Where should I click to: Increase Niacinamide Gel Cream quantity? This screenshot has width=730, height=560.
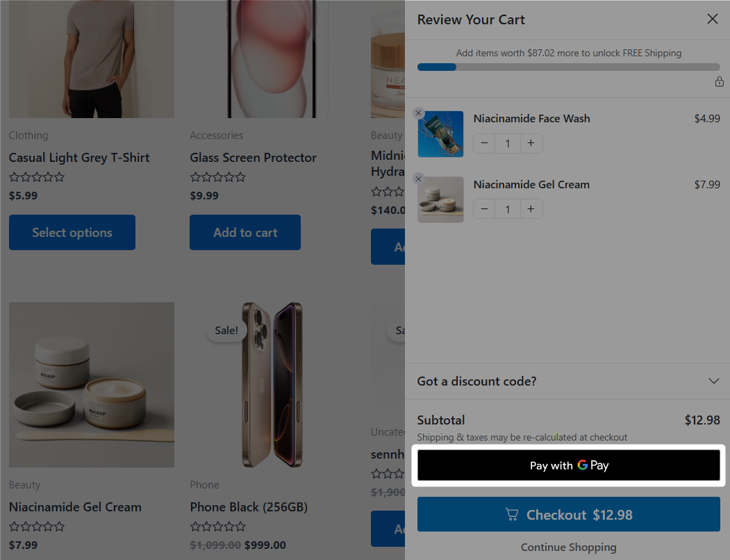click(x=531, y=209)
